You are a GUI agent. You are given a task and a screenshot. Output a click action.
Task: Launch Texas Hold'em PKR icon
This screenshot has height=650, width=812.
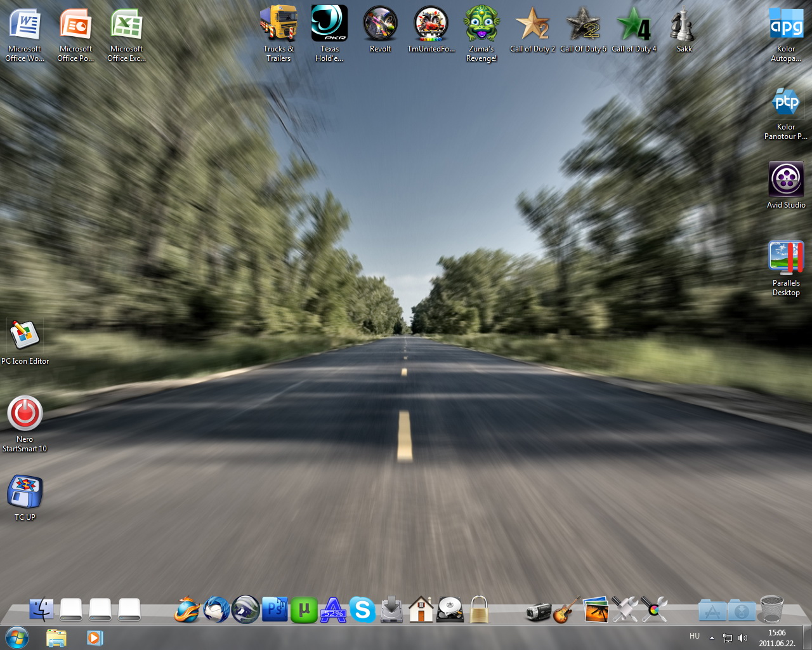pos(329,35)
